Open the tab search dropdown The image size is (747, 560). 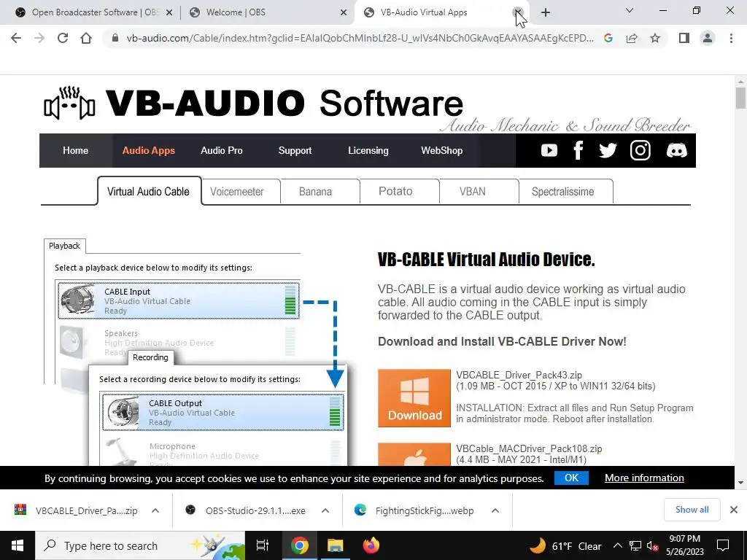pyautogui.click(x=630, y=10)
